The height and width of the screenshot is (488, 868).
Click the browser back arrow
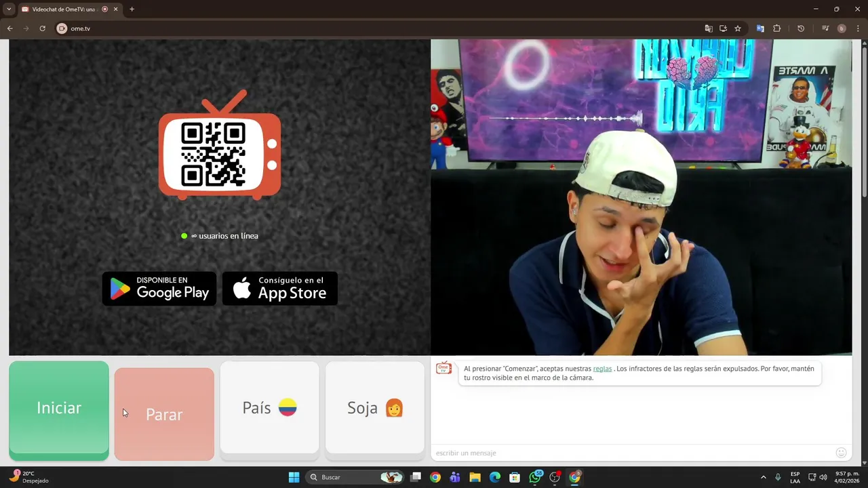click(x=10, y=28)
